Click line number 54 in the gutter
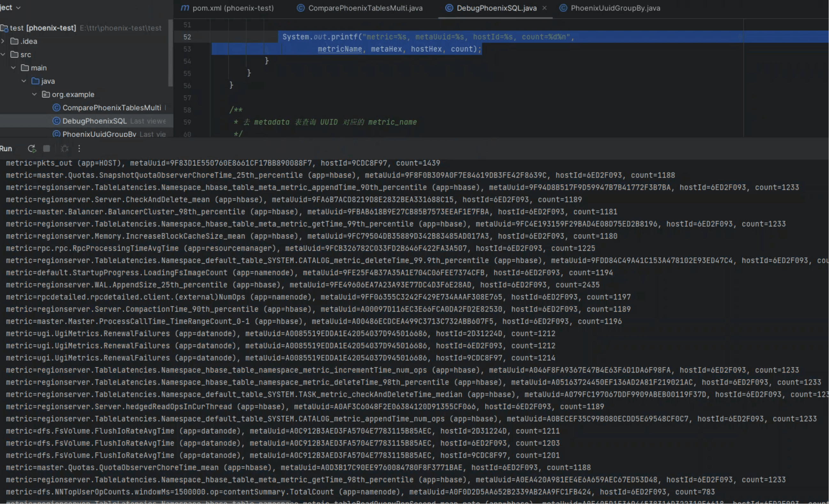Viewport: 829px width, 504px height. [x=187, y=61]
